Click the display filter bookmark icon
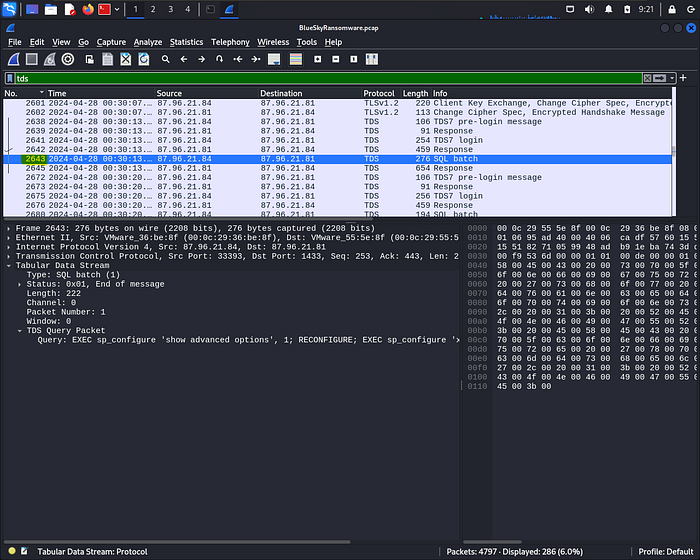Screen dimensions: 700x560 [x=10, y=78]
